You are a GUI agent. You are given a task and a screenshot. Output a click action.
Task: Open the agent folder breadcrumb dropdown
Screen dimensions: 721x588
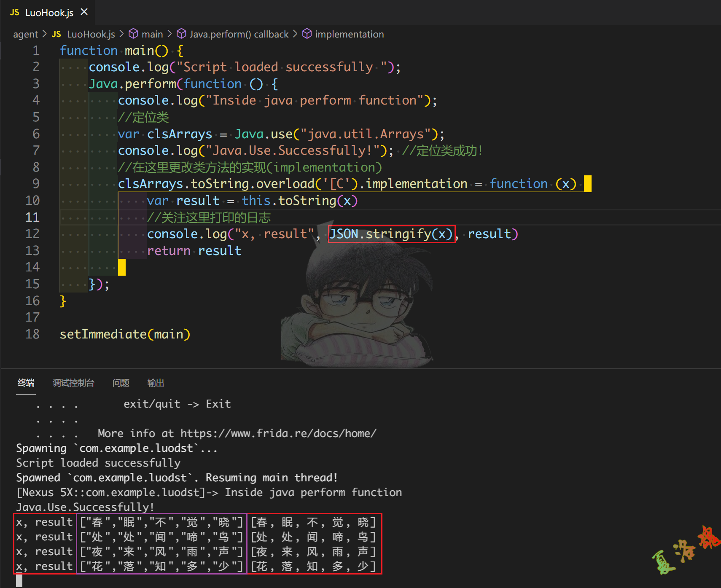(25, 34)
